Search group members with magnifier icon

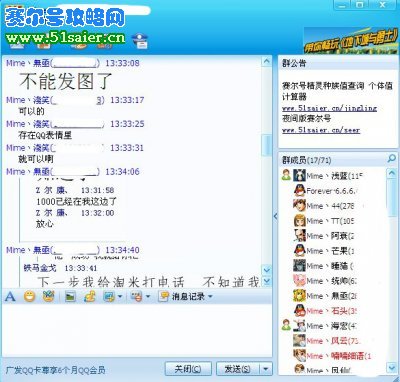391,158
